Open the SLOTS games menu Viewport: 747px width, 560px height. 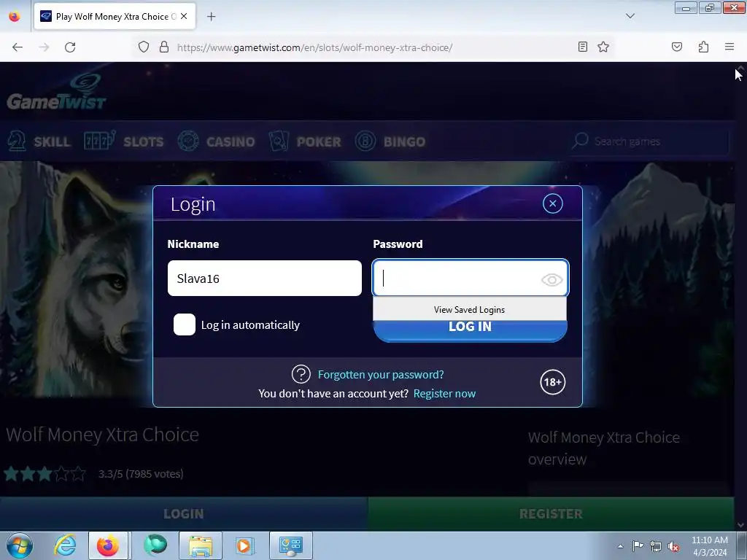pos(123,141)
